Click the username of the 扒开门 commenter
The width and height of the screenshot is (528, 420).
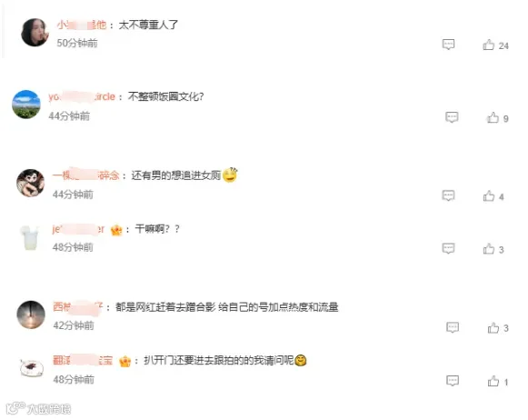(x=83, y=360)
